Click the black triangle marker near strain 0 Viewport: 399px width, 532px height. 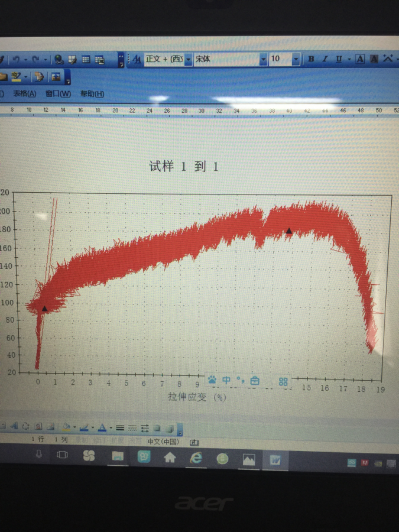tap(44, 309)
